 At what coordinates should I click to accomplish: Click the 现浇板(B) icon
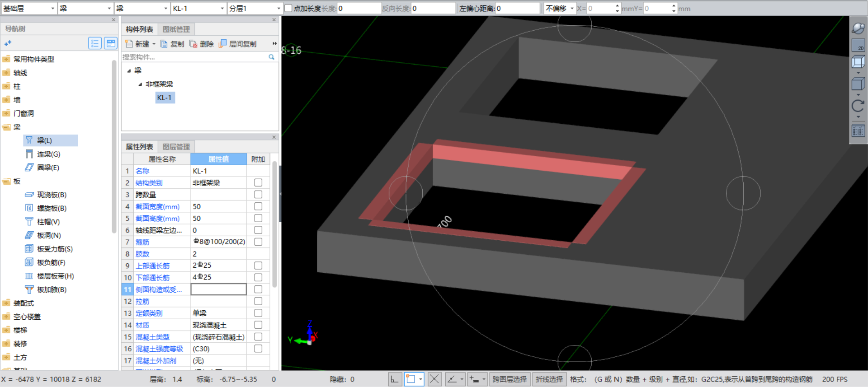pos(29,195)
